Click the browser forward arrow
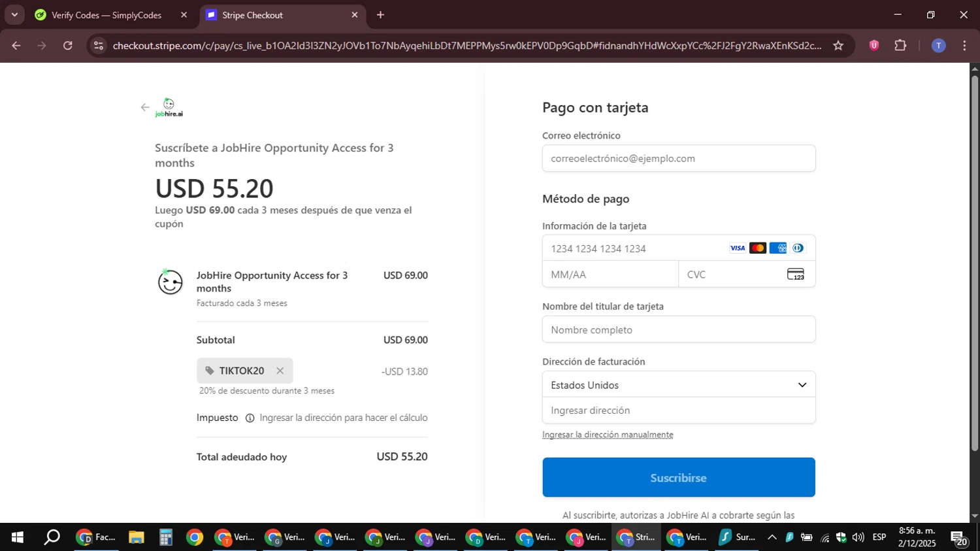Image resolution: width=980 pixels, height=551 pixels. [x=42, y=45]
